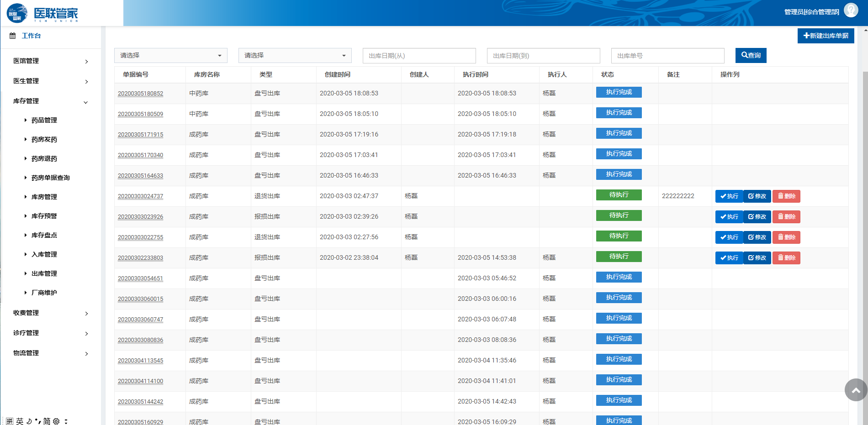The image size is (868, 425).
Task: Open 出库管理 submenu item
Action: 44,273
